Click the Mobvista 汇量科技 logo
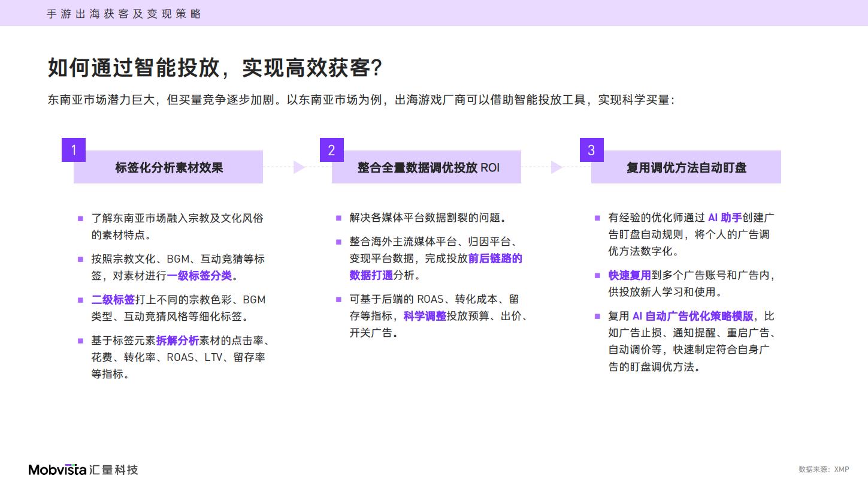868x485 pixels. pyautogui.click(x=83, y=469)
